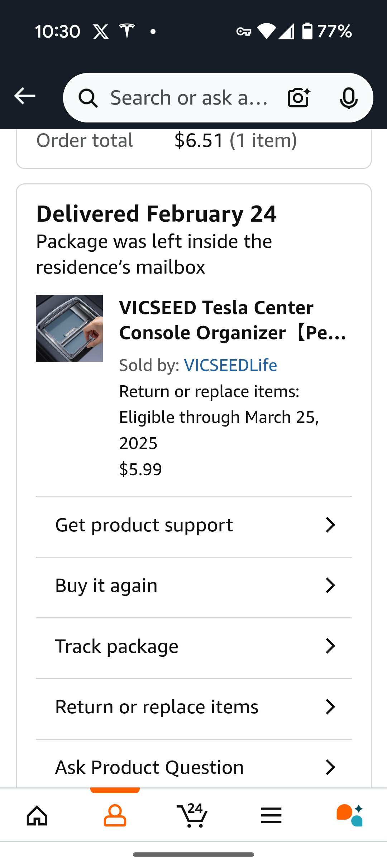Open camera lens search icon
The height and width of the screenshot is (868, 387).
pyautogui.click(x=298, y=98)
